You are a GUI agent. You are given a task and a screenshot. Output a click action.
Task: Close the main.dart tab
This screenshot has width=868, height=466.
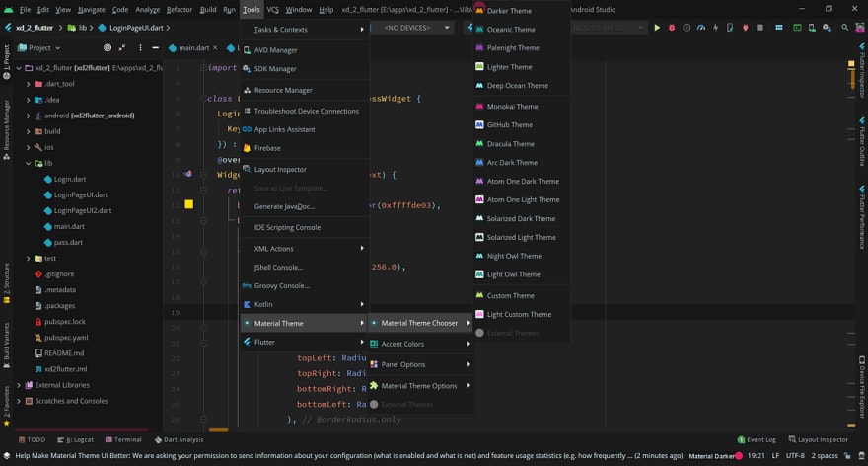pyautogui.click(x=215, y=48)
